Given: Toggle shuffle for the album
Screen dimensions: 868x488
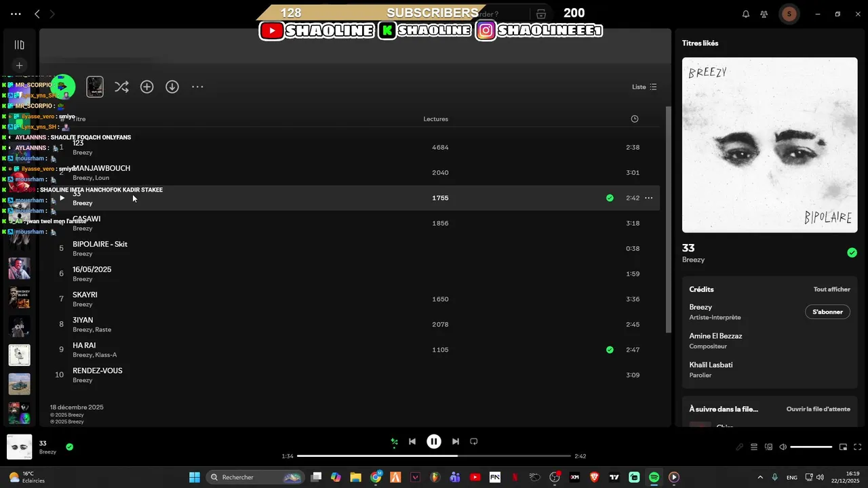Looking at the screenshot, I should 121,87.
